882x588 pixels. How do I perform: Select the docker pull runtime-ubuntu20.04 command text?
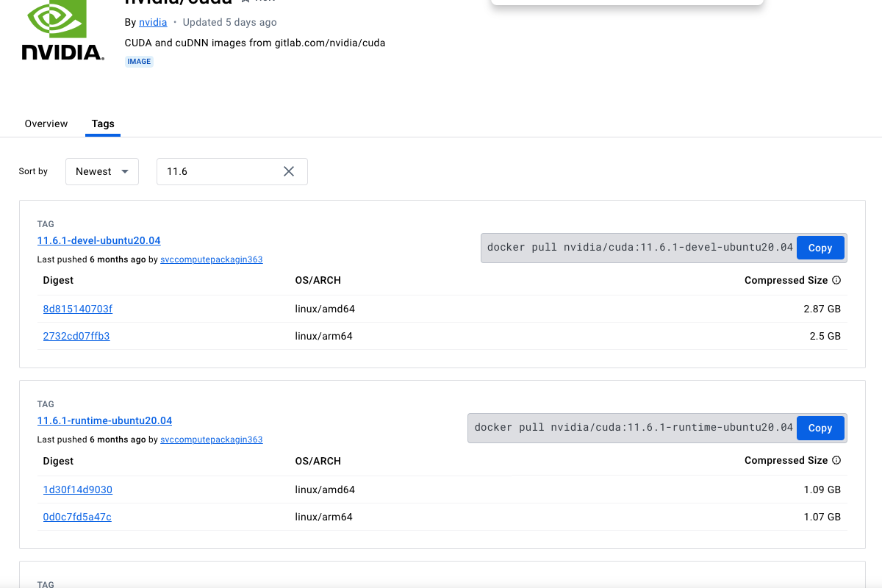[634, 428]
